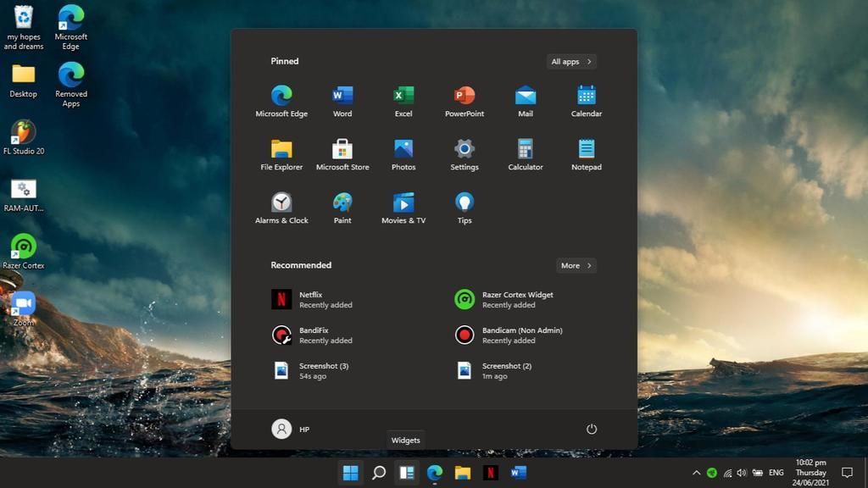Launch PowerPoint from pinned apps
The height and width of the screenshot is (488, 868).
[x=464, y=102]
